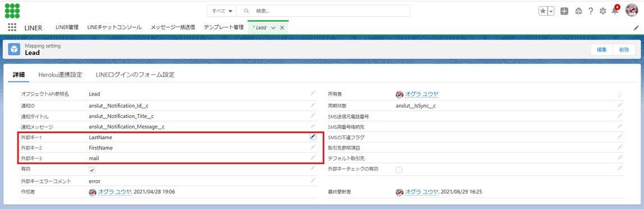Click the error comment value text
This screenshot has height=209, width=644.
pyautogui.click(x=94, y=181)
